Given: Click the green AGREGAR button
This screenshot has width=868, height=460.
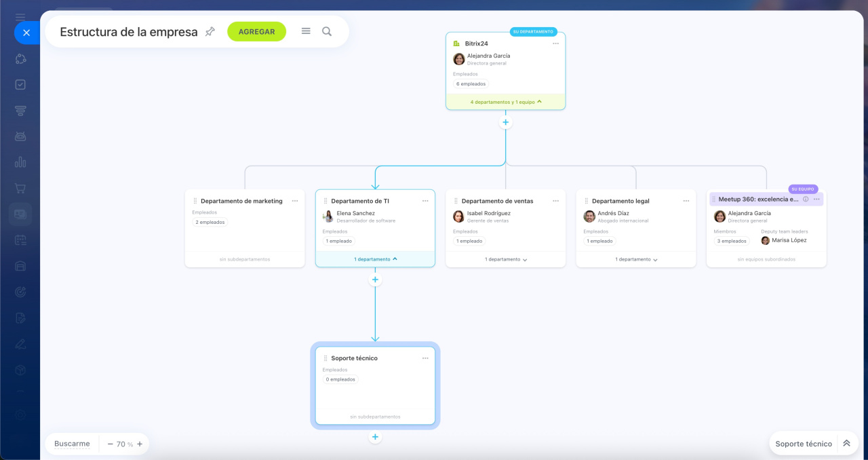Looking at the screenshot, I should (x=256, y=31).
